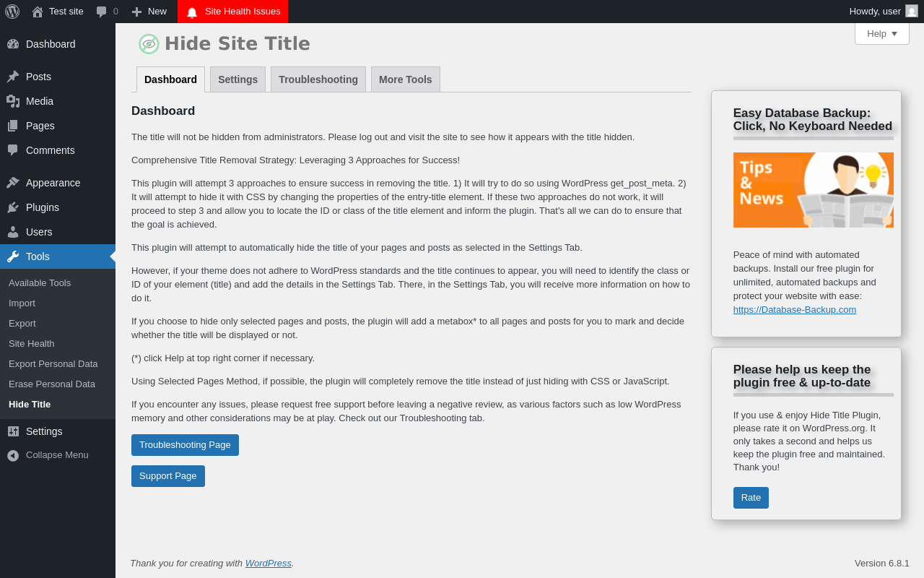The image size is (924, 578).
Task: Open the New content dropdown
Action: [149, 12]
